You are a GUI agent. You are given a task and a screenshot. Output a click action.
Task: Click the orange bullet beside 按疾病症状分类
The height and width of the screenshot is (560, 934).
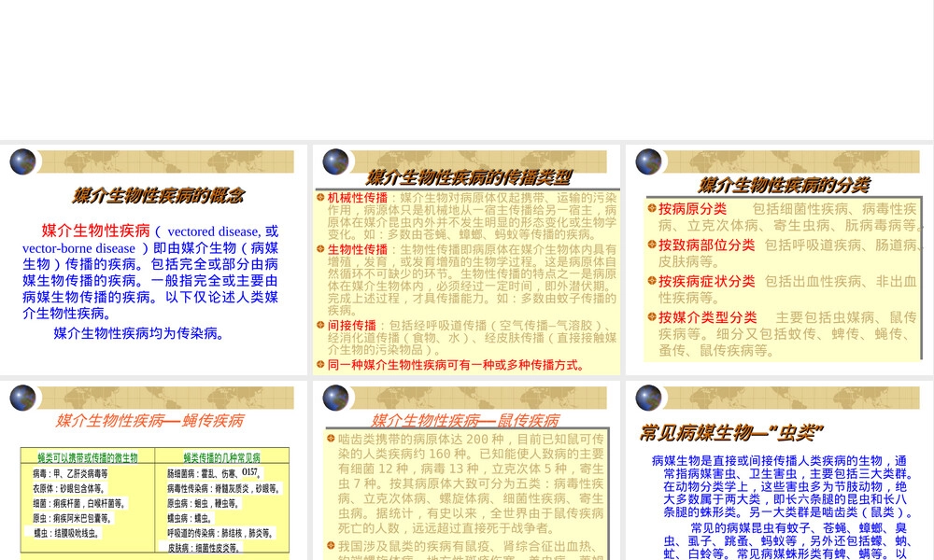(652, 280)
